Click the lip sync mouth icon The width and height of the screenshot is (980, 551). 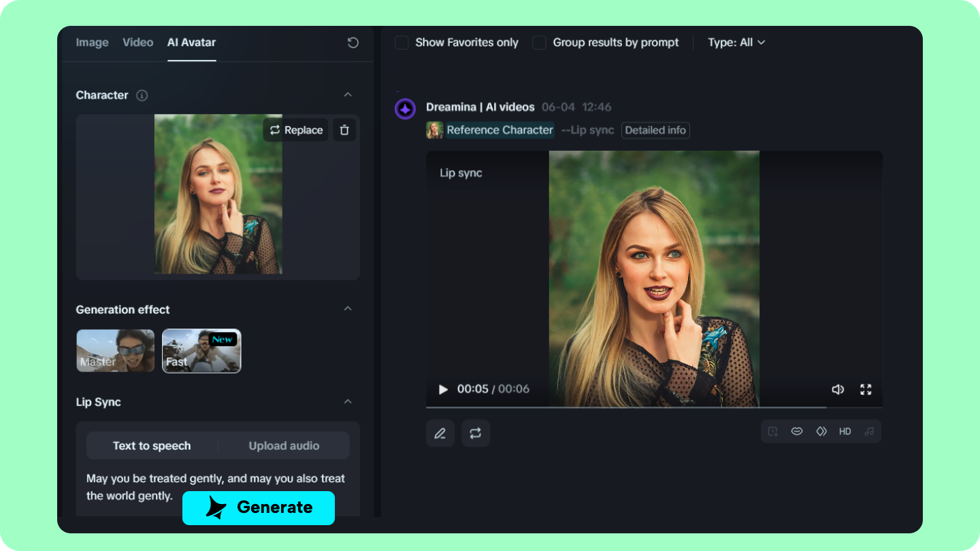[x=797, y=431]
